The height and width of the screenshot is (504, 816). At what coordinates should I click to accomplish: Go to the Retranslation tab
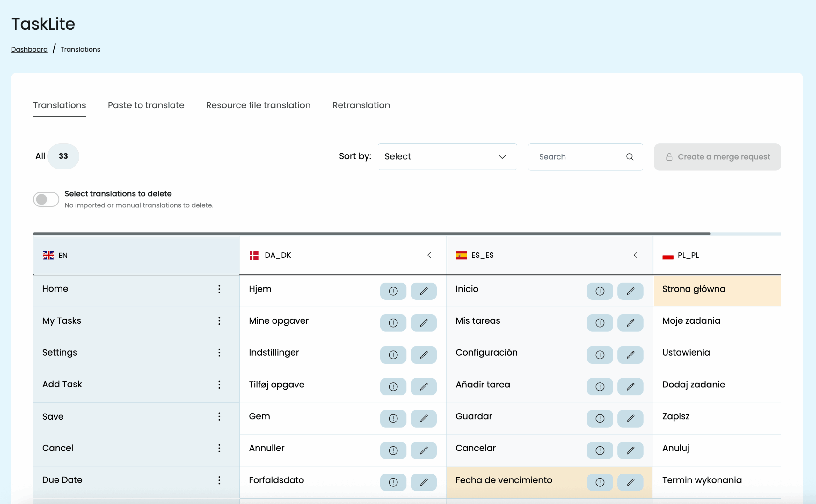pyautogui.click(x=361, y=105)
